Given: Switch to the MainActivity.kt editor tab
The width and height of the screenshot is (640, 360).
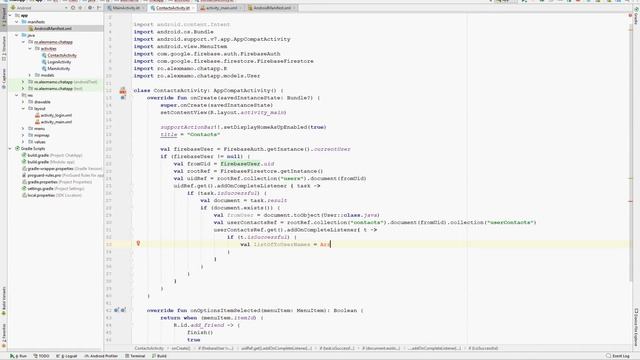Looking at the screenshot, I should click(x=126, y=8).
